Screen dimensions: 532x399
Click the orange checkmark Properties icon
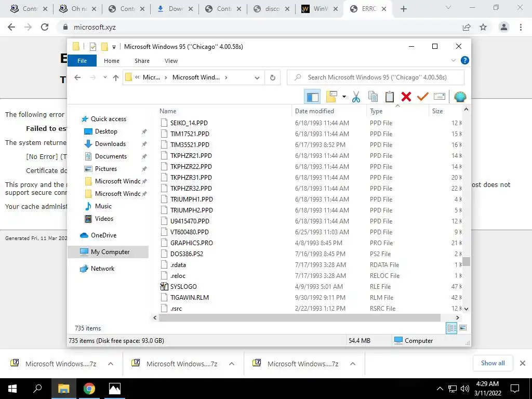(423, 97)
